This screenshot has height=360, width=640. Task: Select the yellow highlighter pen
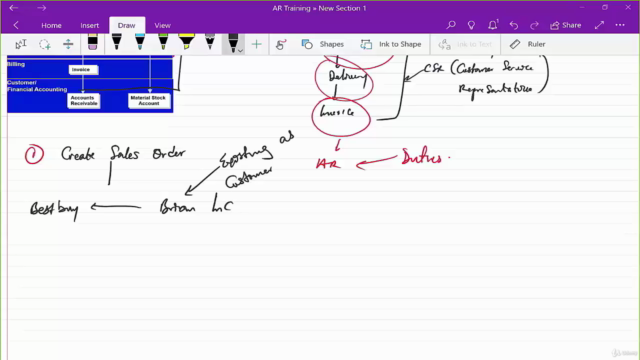point(187,43)
